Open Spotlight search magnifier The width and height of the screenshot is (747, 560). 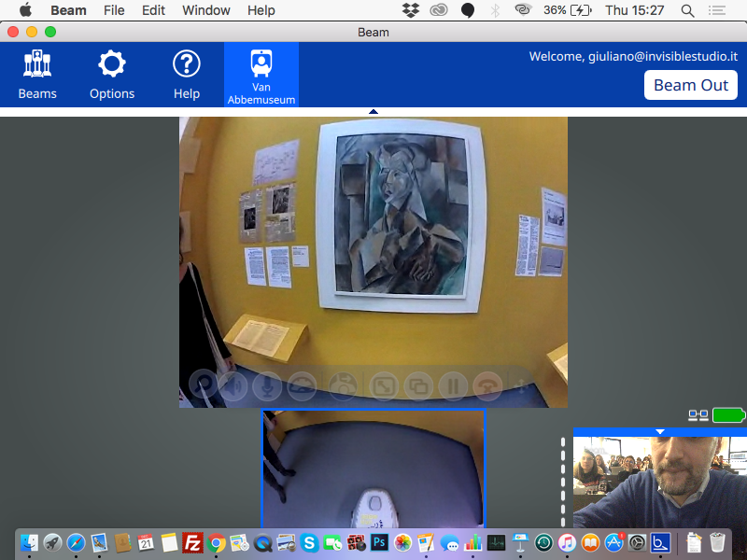point(687,10)
